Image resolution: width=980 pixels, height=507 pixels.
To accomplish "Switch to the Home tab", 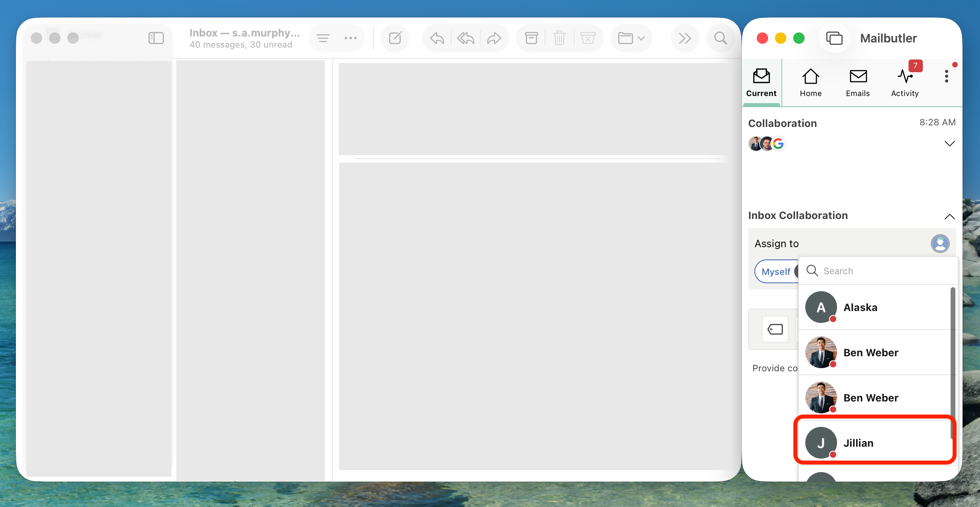I will pyautogui.click(x=810, y=83).
